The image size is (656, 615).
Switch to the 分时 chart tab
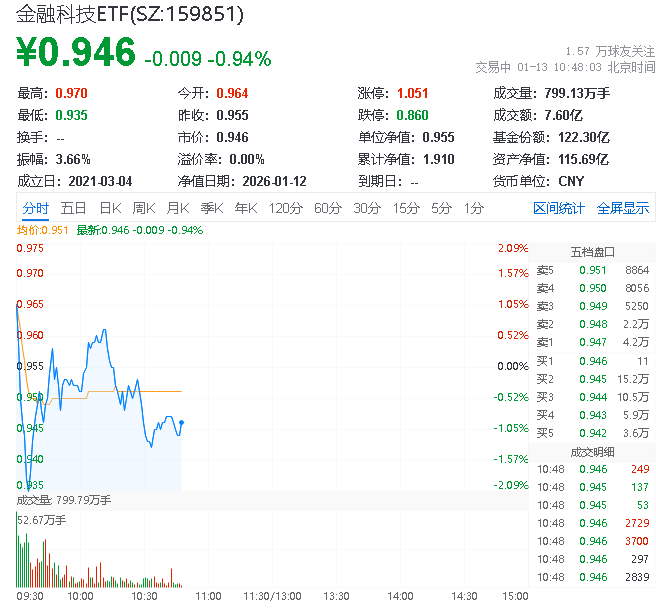click(x=35, y=208)
